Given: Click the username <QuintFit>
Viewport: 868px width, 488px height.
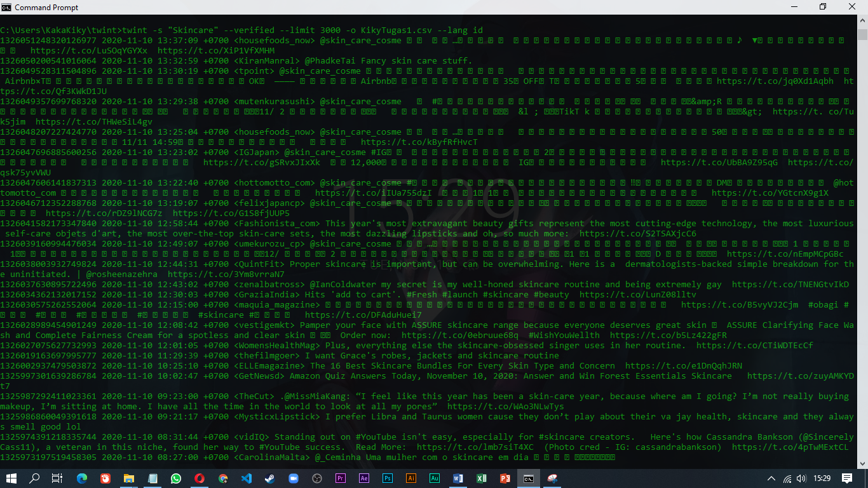Looking at the screenshot, I should tap(259, 264).
